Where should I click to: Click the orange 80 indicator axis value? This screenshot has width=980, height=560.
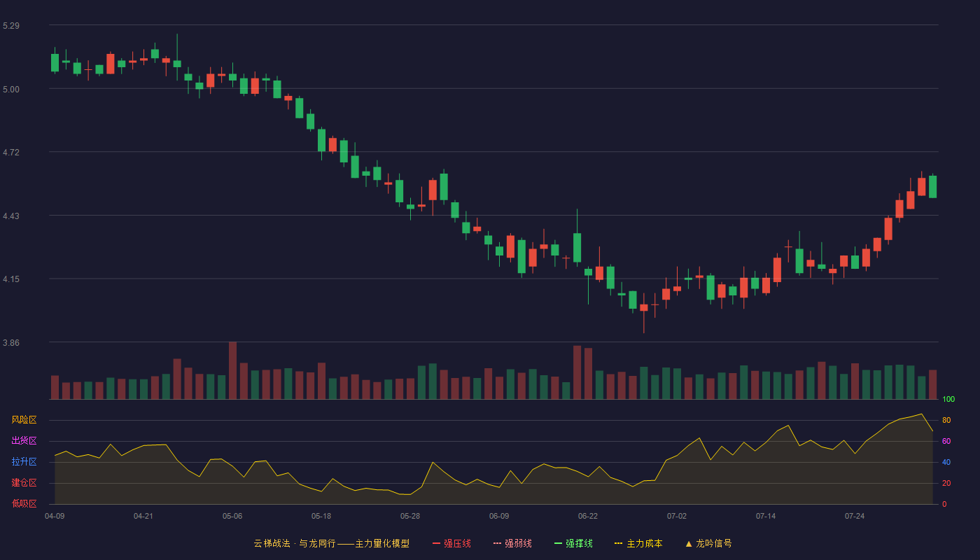[946, 420]
